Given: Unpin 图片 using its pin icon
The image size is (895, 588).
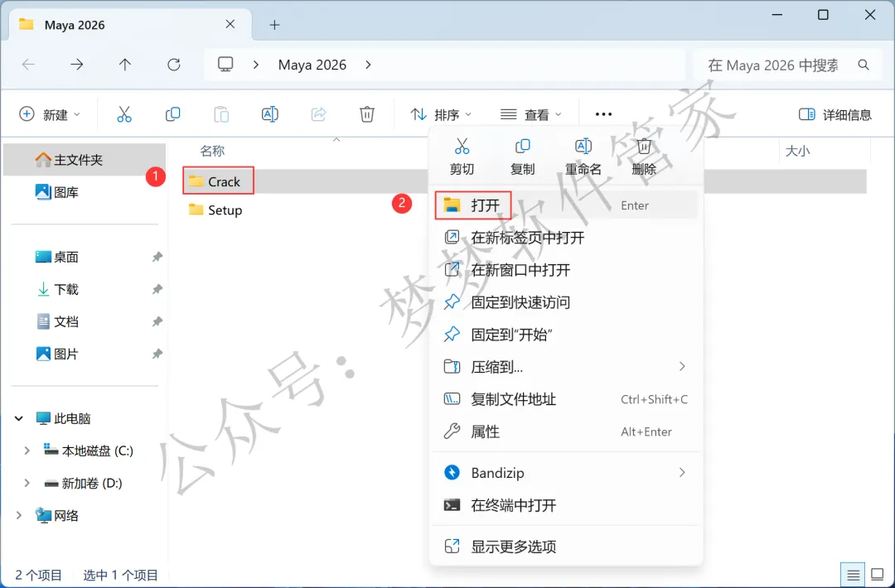Looking at the screenshot, I should click(x=157, y=354).
